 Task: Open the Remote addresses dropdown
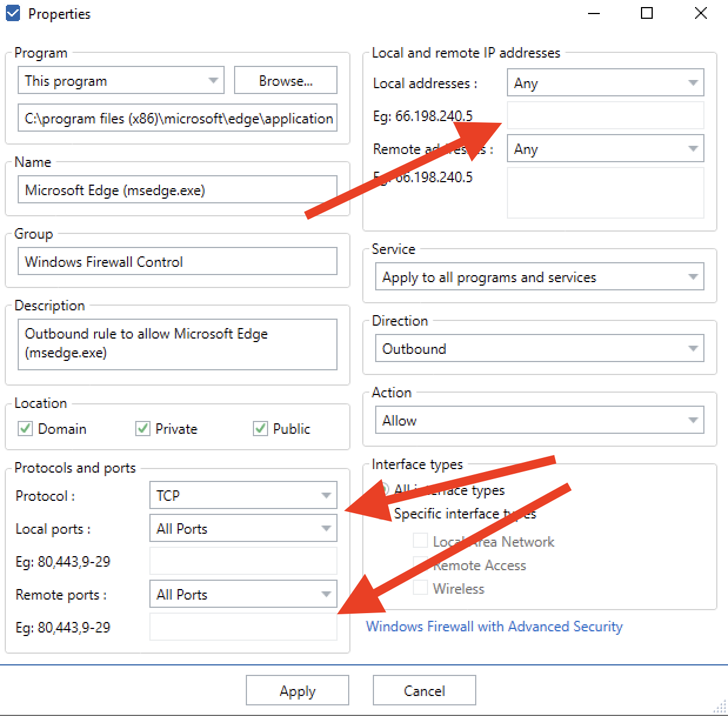(x=606, y=149)
